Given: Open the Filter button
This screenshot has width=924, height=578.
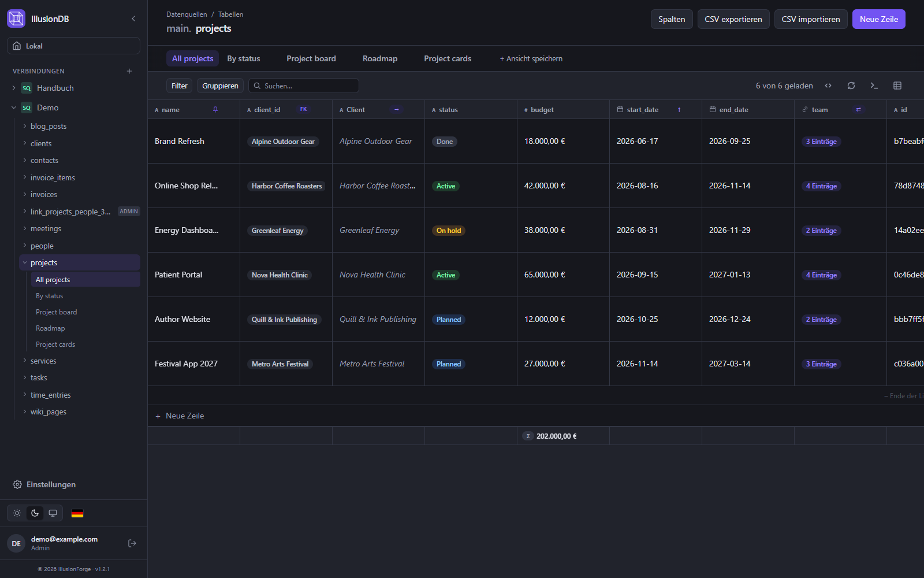Looking at the screenshot, I should (179, 86).
